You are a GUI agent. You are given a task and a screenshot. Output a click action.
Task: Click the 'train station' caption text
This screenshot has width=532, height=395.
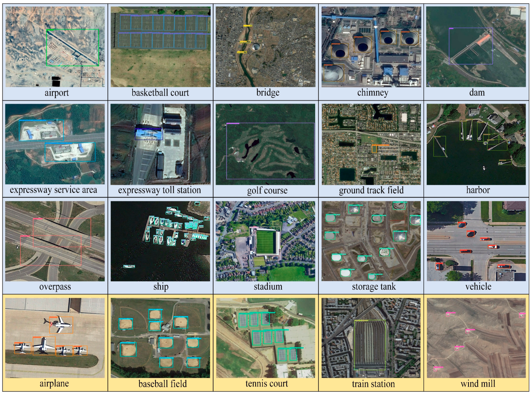coord(373,384)
